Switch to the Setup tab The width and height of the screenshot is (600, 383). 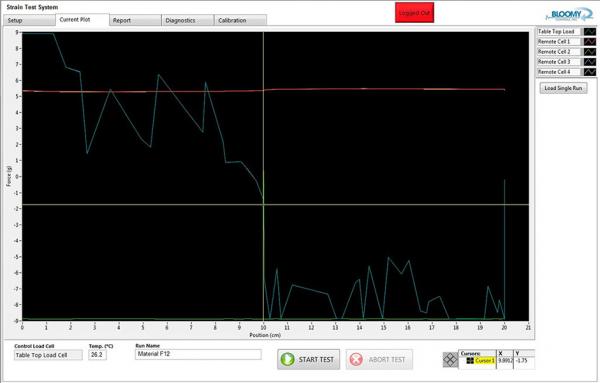point(29,20)
